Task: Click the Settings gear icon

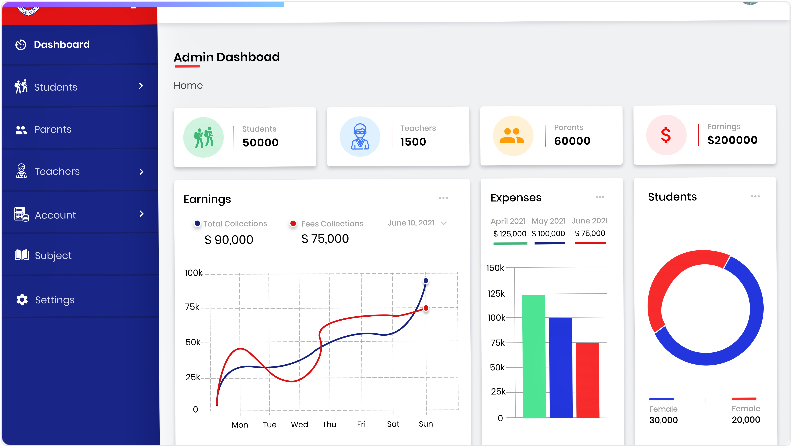Action: pos(21,300)
